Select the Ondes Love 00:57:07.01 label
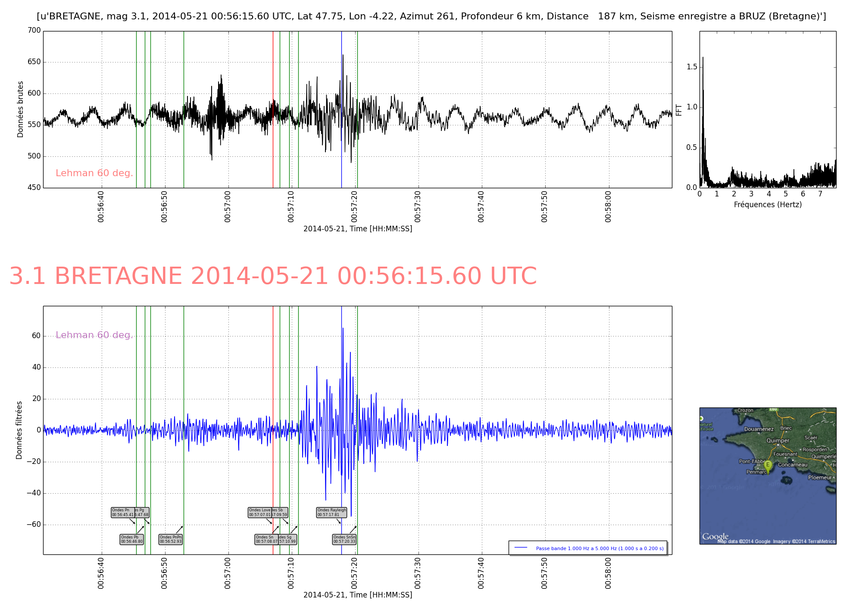 tap(259, 512)
